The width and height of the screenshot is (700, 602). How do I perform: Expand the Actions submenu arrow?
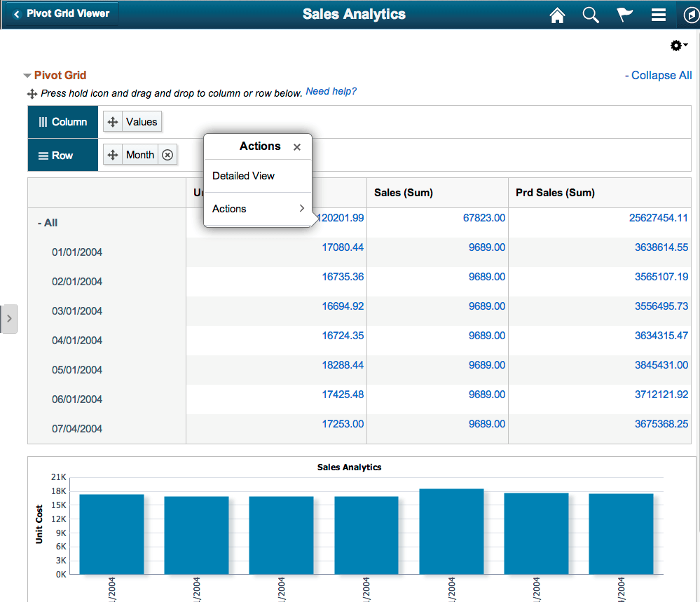301,208
